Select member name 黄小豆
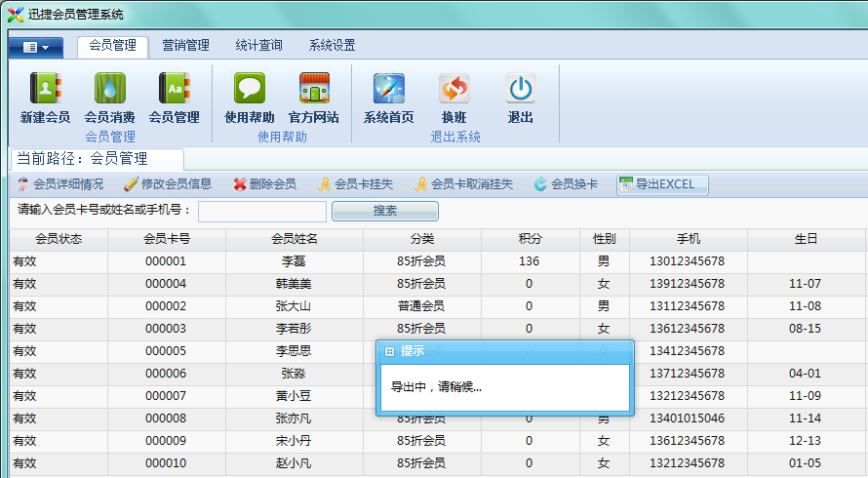This screenshot has width=868, height=478. tap(294, 396)
